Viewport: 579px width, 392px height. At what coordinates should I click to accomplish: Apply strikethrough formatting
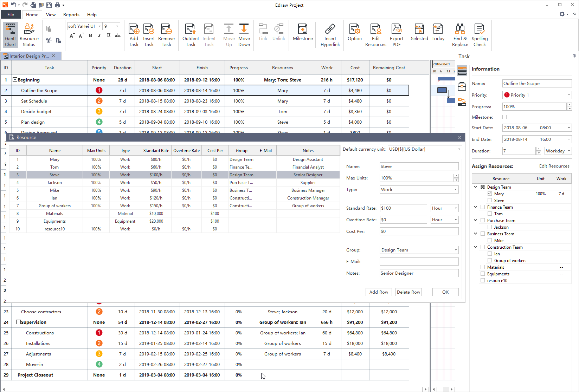118,35
